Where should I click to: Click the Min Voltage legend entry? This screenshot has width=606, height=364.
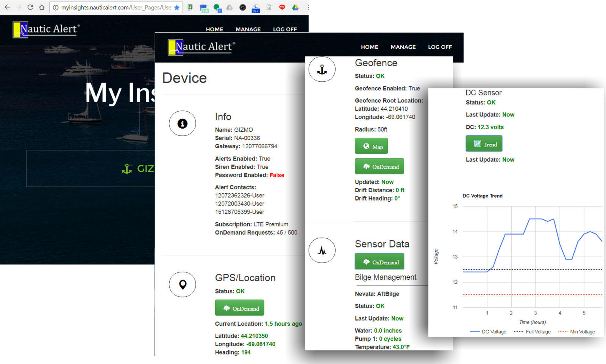[x=576, y=332]
